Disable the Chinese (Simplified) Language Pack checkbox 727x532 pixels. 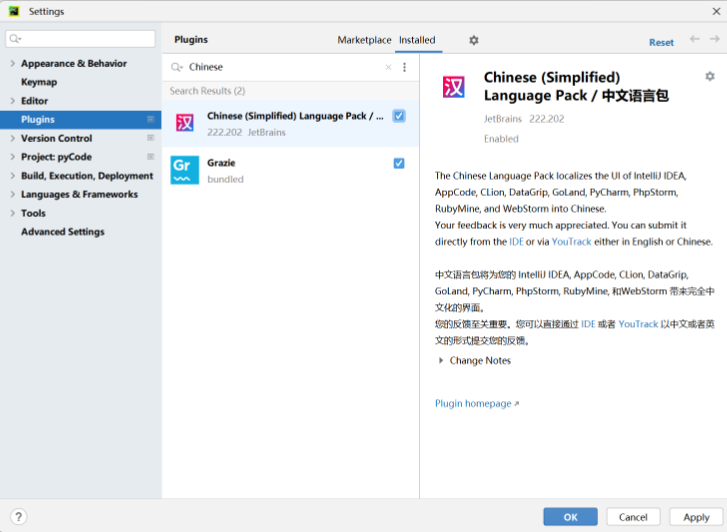pyautogui.click(x=399, y=116)
